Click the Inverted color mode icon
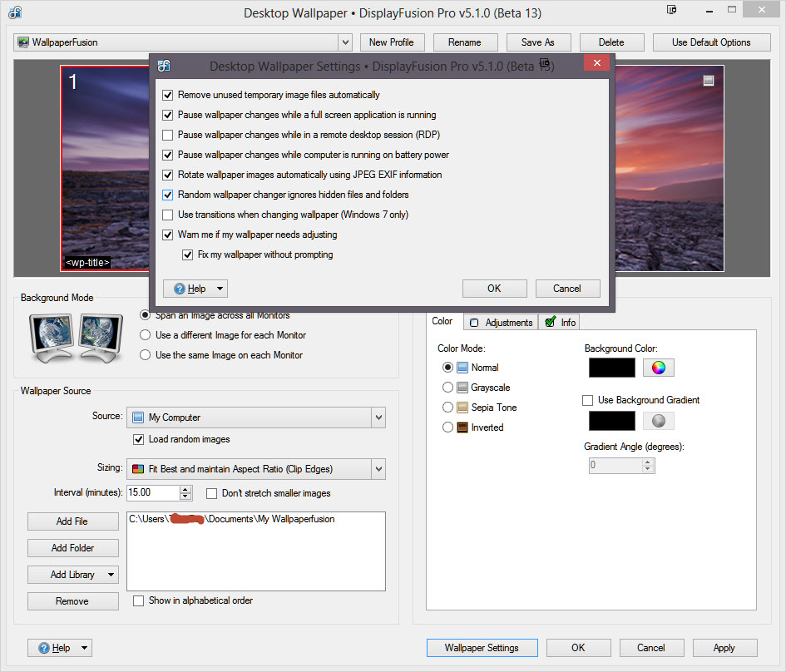 point(462,427)
